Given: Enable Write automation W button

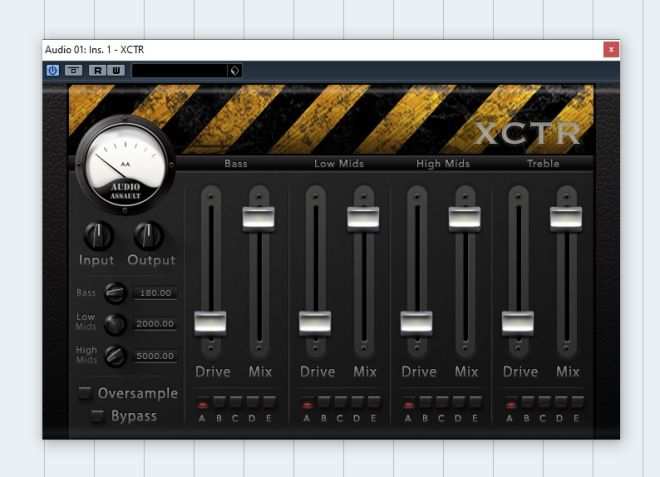Looking at the screenshot, I should pyautogui.click(x=116, y=70).
